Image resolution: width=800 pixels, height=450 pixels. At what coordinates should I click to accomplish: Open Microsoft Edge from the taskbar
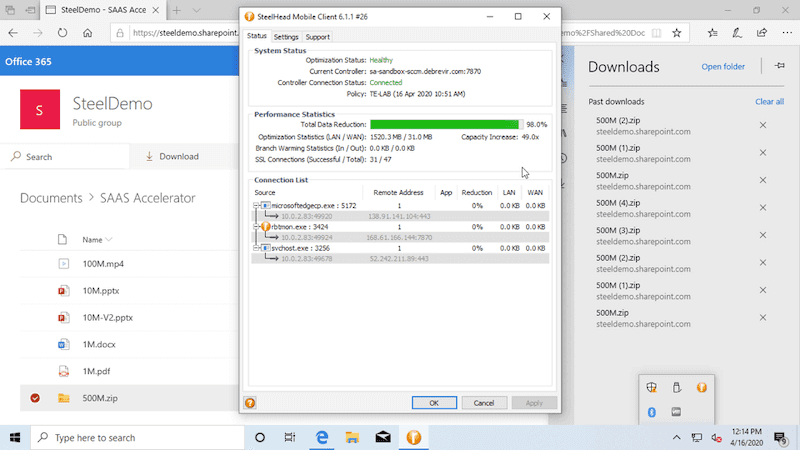321,437
